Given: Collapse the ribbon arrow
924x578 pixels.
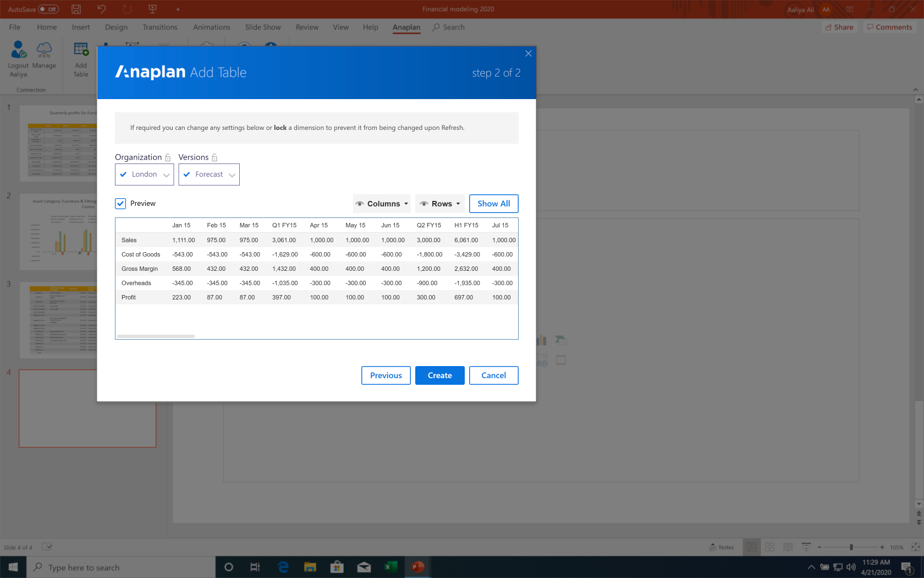Looking at the screenshot, I should 916,90.
